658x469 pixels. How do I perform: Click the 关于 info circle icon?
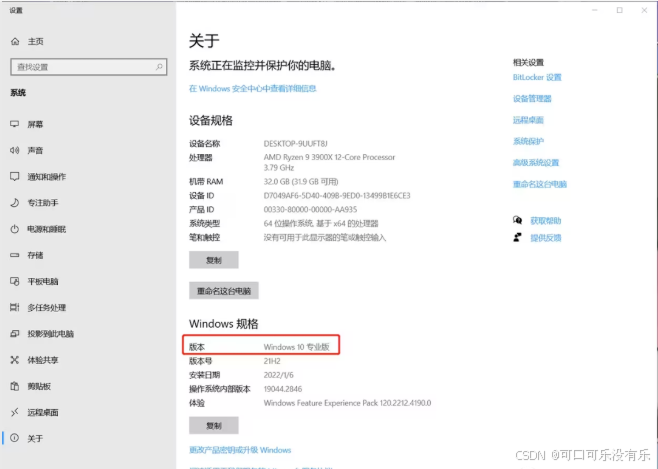(x=15, y=438)
